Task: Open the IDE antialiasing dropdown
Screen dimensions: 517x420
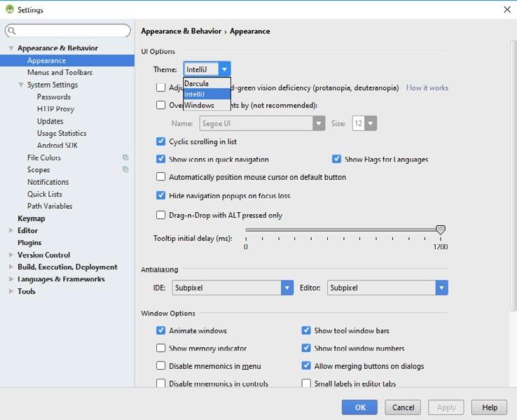Action: 287,288
